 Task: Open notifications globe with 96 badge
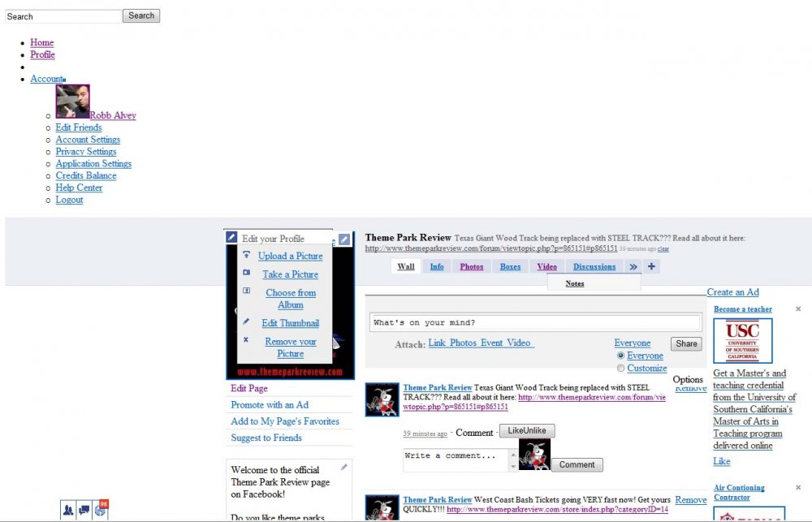tap(101, 510)
